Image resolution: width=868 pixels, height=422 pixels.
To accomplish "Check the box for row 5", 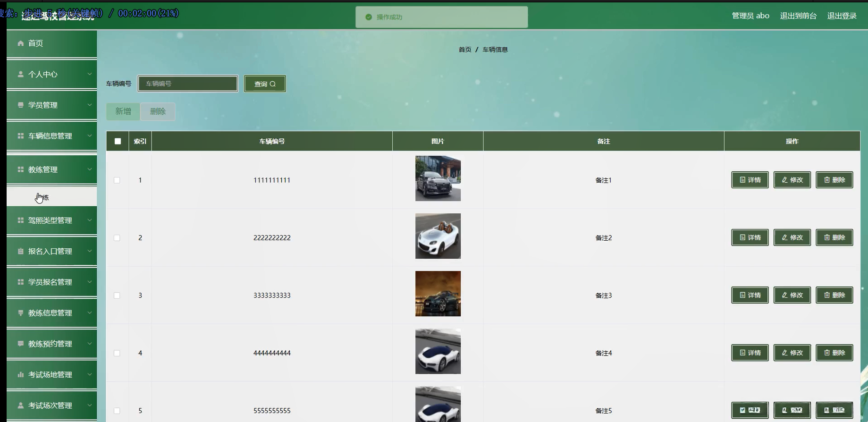I will pos(117,411).
